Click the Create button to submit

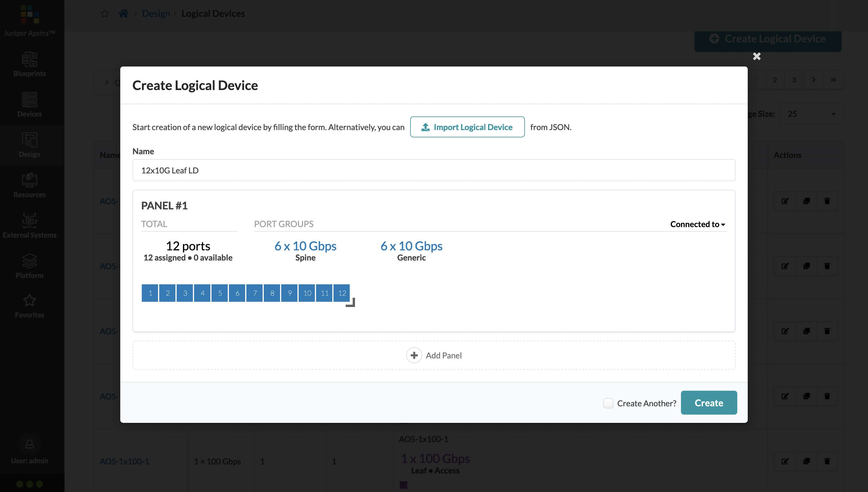(x=709, y=403)
